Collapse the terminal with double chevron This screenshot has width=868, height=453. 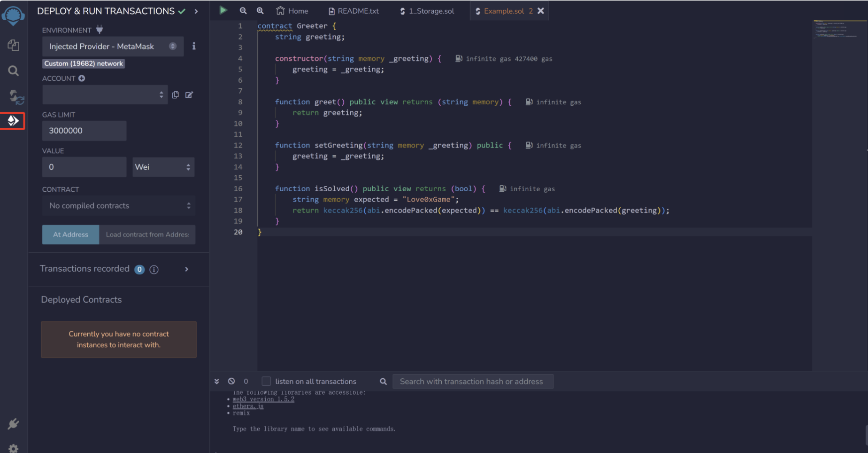point(217,381)
